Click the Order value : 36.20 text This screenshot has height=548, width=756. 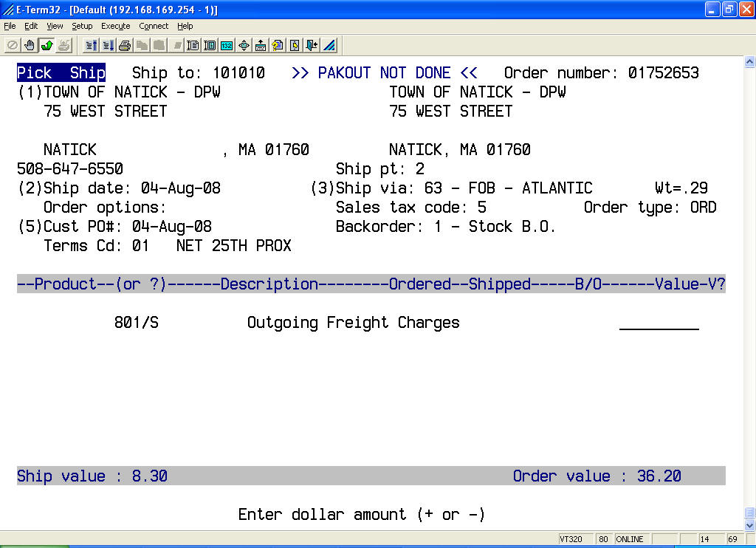(x=597, y=476)
